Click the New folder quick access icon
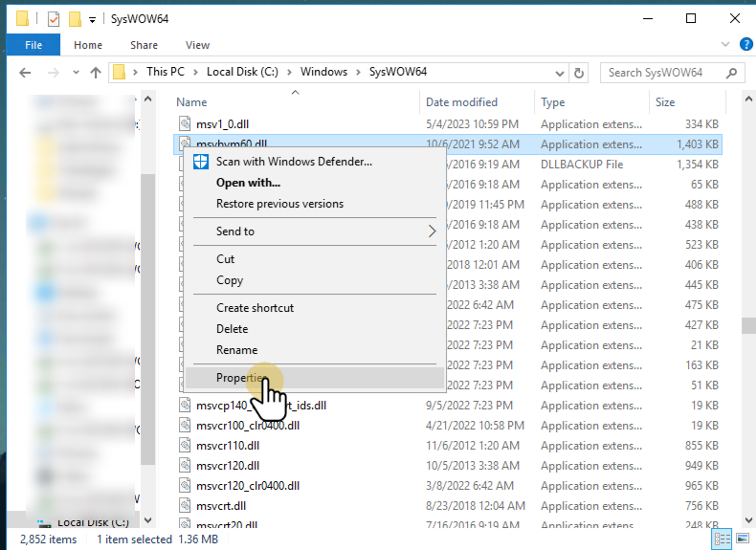 click(x=75, y=19)
